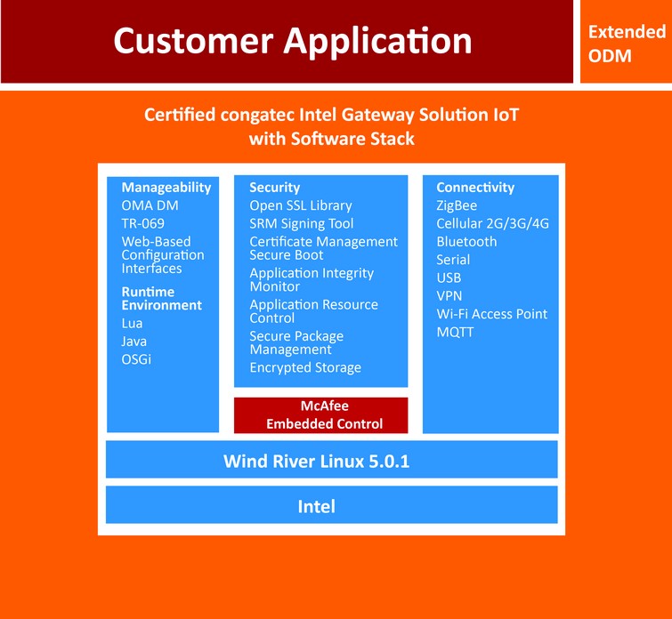Image resolution: width=672 pixels, height=619 pixels.
Task: Select Open SSL Library item
Action: coord(300,205)
